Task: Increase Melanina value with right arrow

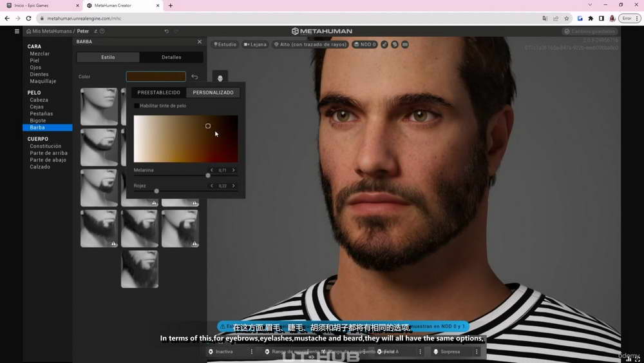Action: [234, 170]
